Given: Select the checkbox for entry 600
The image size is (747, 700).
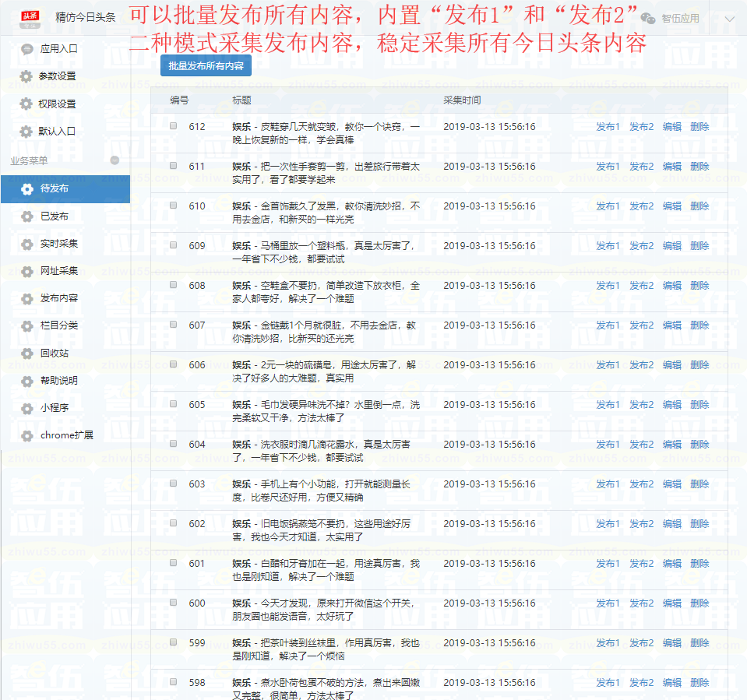Looking at the screenshot, I should click(174, 603).
